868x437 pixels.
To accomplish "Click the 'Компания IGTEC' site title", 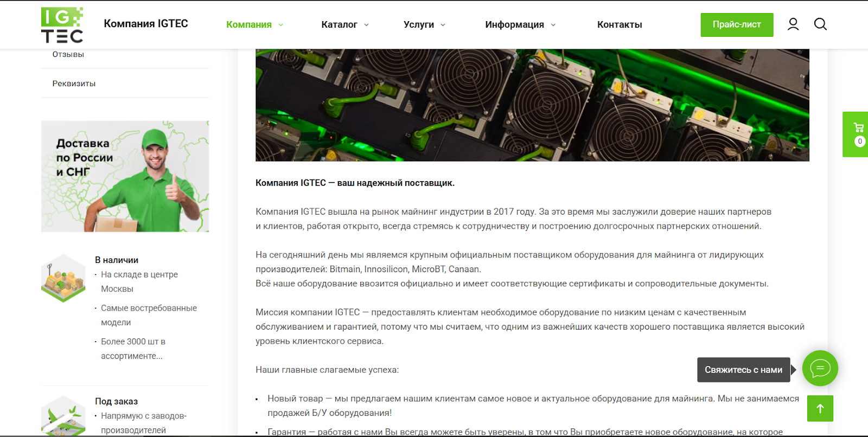I will coord(146,24).
